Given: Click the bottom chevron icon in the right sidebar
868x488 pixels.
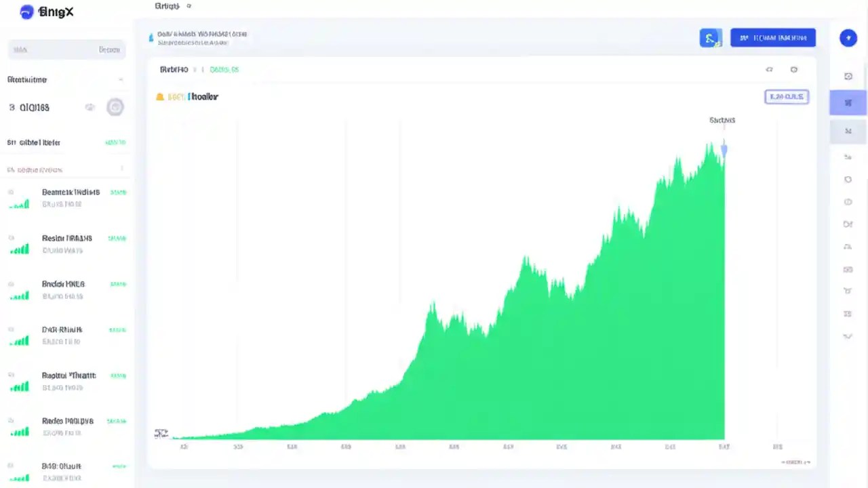Looking at the screenshot, I should (848, 336).
